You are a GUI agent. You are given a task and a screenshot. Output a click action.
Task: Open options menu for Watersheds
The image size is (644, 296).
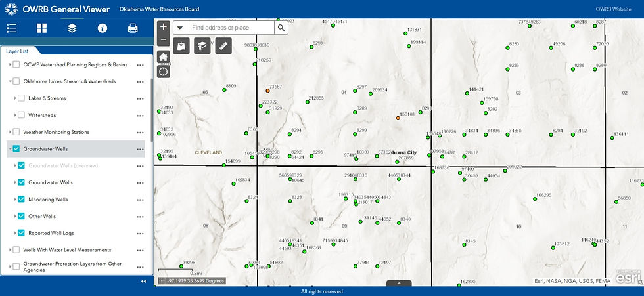tap(141, 116)
